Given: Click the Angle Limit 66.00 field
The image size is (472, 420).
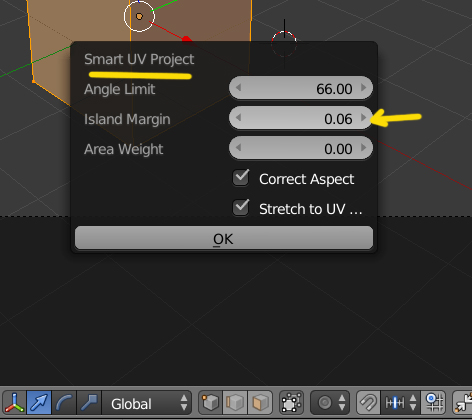Looking at the screenshot, I should click(301, 88).
